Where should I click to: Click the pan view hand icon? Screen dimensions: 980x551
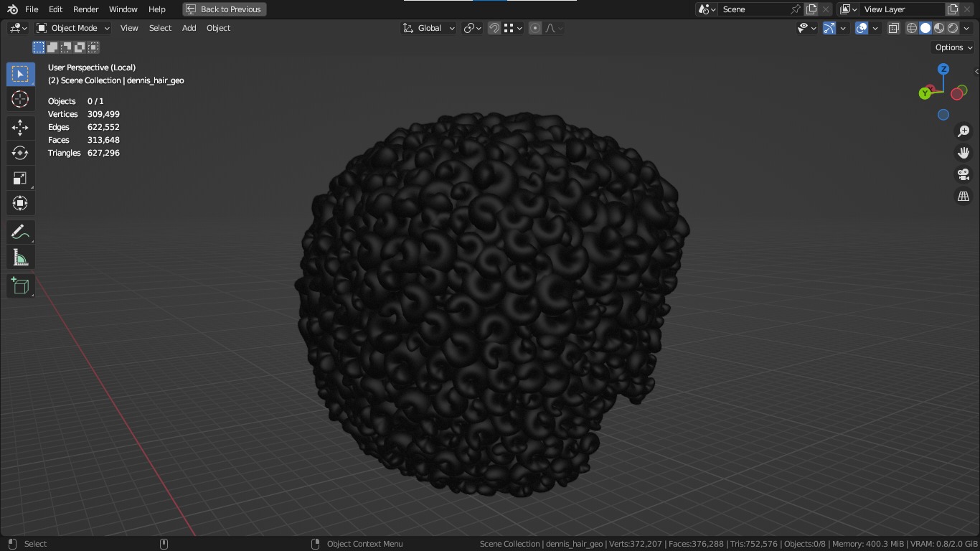(963, 153)
